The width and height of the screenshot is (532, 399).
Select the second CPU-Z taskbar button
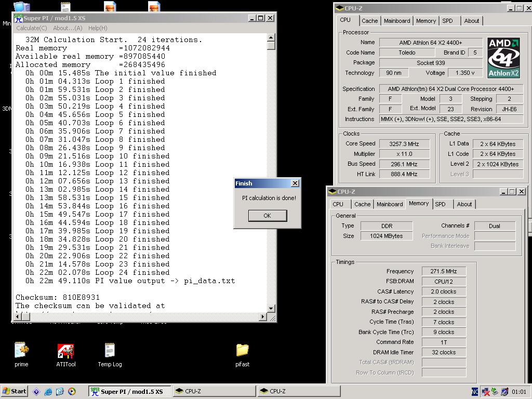coord(299,391)
